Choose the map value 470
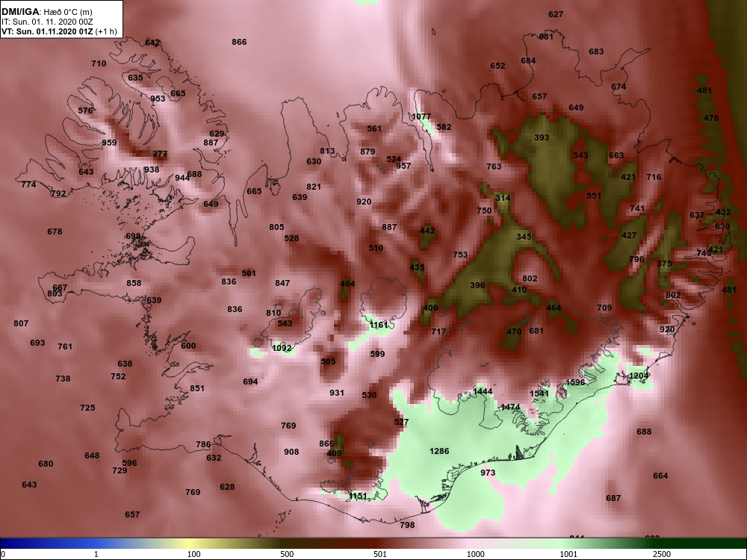The width and height of the screenshot is (747, 560). click(514, 332)
